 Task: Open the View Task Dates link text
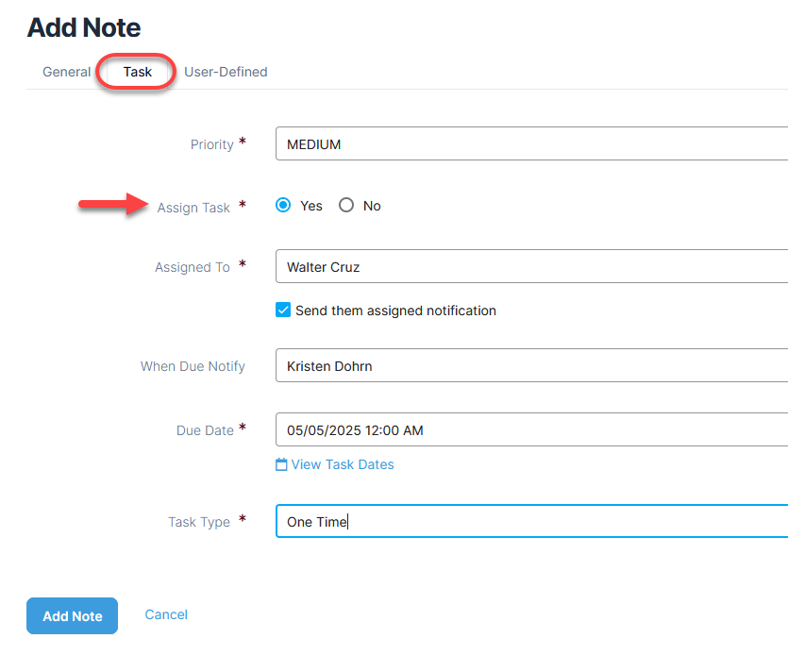(x=343, y=464)
